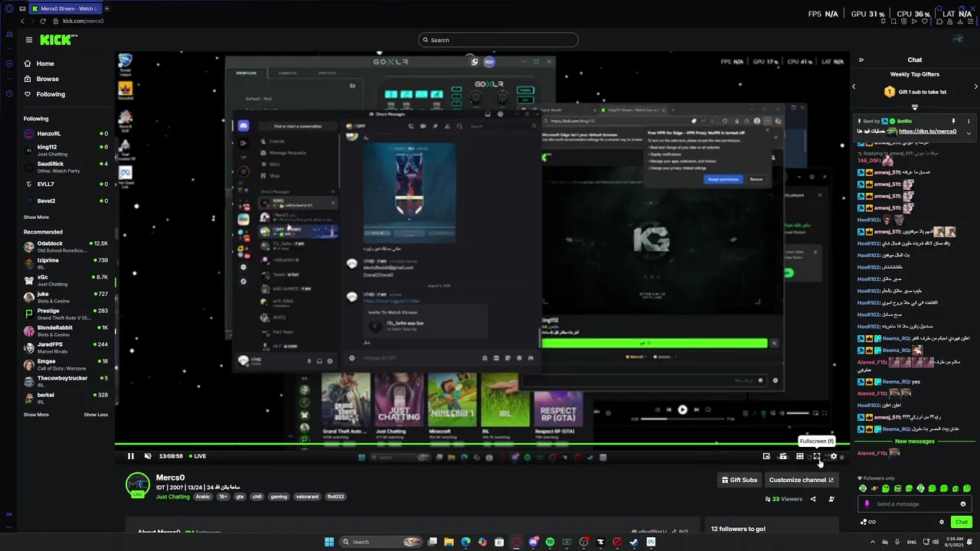Open BlondeRabbit recommended channel
Viewport: 980px width, 551px height.
click(x=66, y=331)
